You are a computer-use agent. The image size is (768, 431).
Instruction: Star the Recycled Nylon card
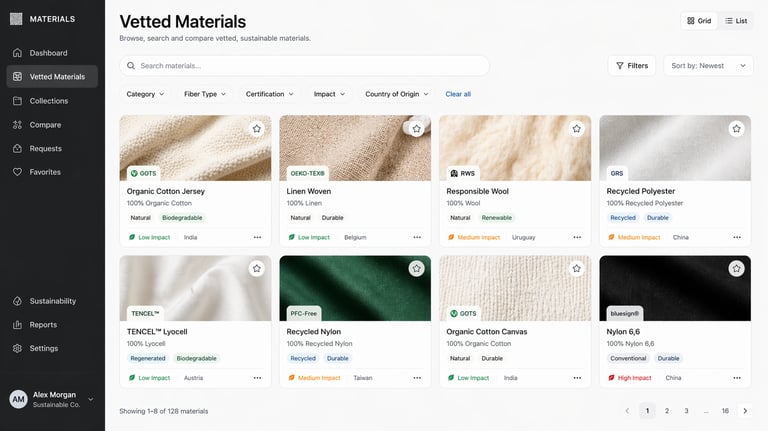tap(417, 268)
